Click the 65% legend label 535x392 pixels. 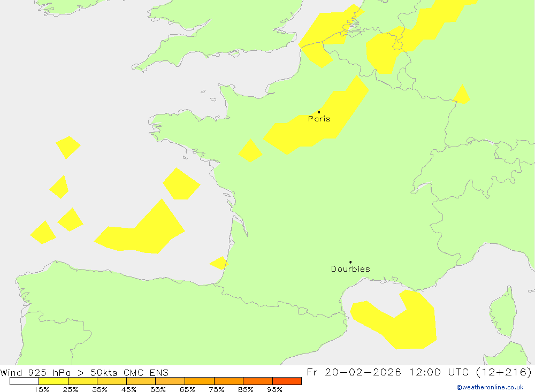click(x=187, y=389)
